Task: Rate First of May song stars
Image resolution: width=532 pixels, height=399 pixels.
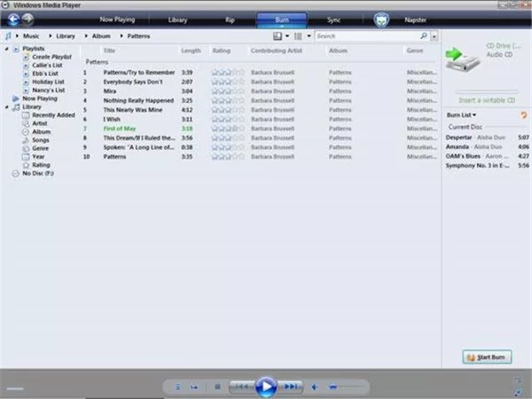Action: (x=228, y=129)
